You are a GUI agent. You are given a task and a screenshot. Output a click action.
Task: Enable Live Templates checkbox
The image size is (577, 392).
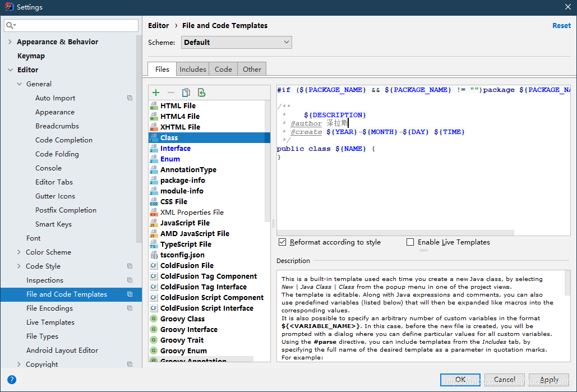pos(410,242)
